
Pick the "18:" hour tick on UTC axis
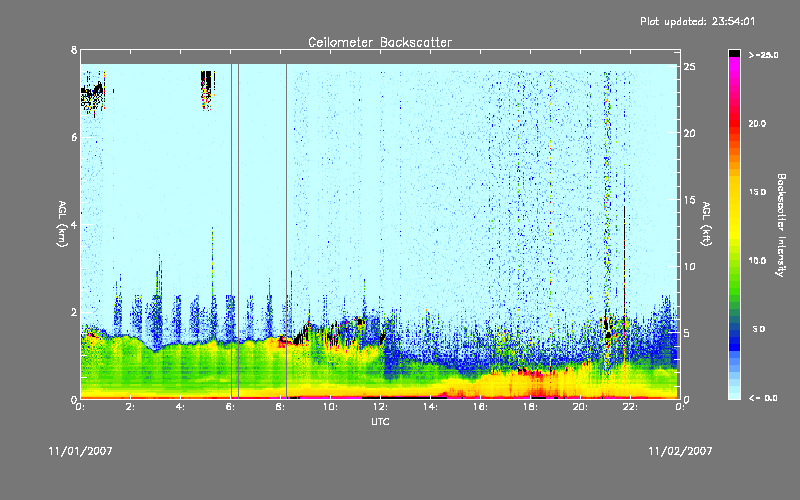click(530, 407)
